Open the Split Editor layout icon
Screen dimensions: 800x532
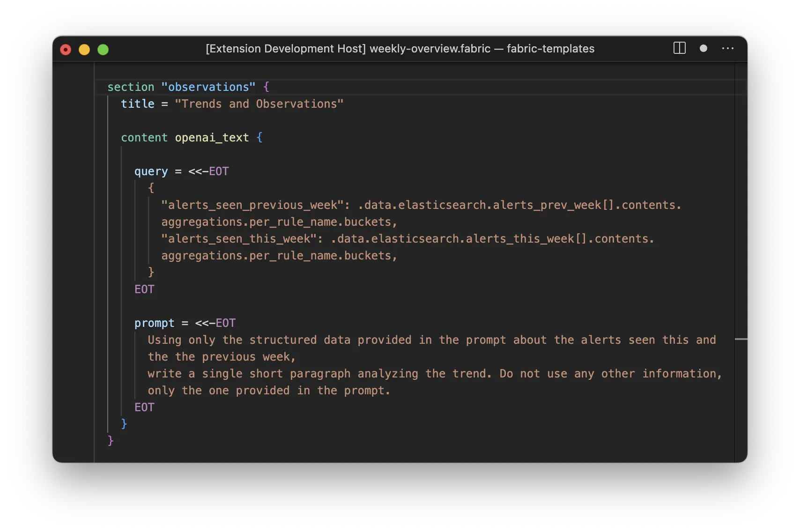[x=679, y=48]
